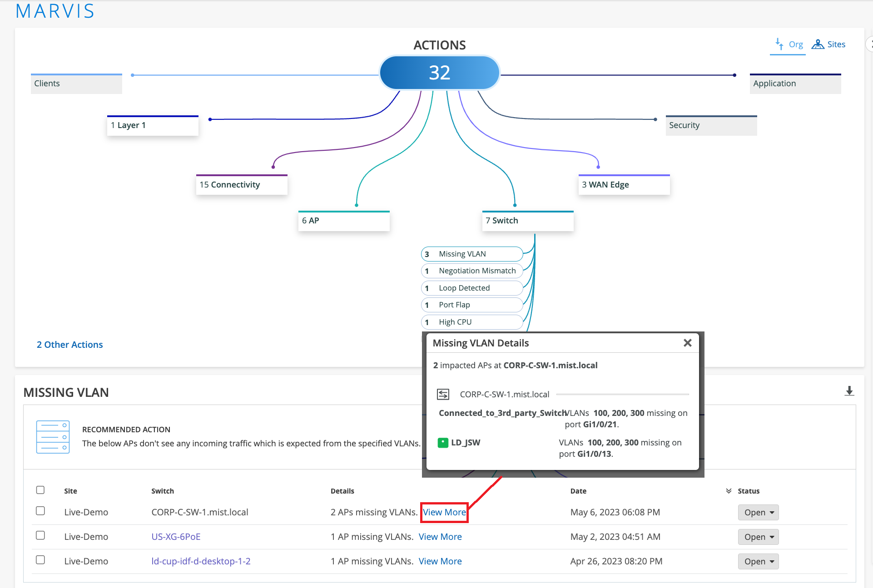Click the 32 actions count bubble
The height and width of the screenshot is (588, 873).
click(x=439, y=73)
